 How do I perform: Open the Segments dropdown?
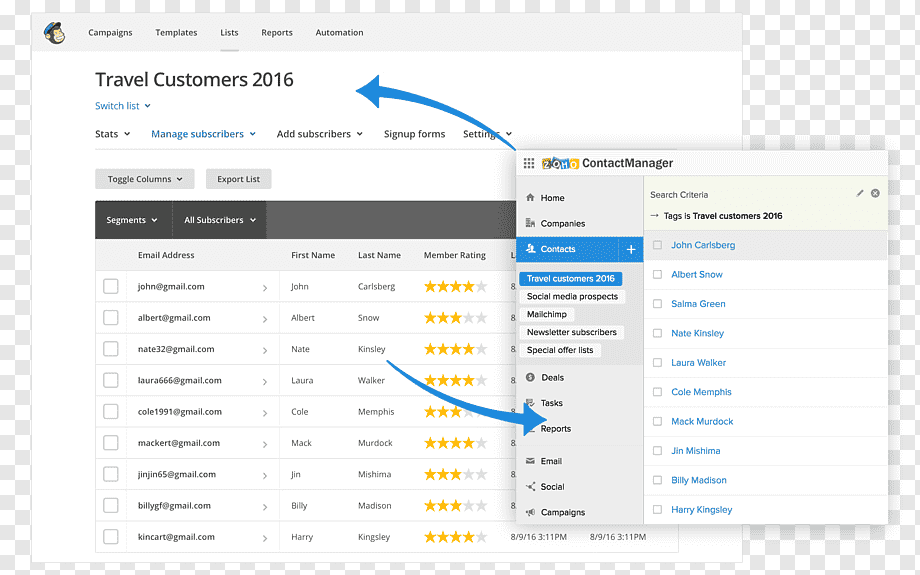tap(132, 220)
